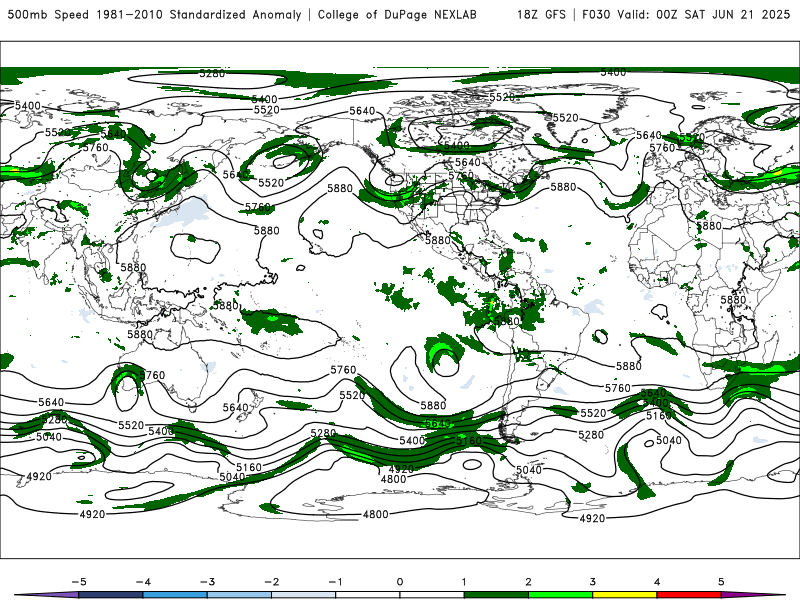The height and width of the screenshot is (600, 800).
Task: Click the colorbar label -5
Action: [79, 582]
